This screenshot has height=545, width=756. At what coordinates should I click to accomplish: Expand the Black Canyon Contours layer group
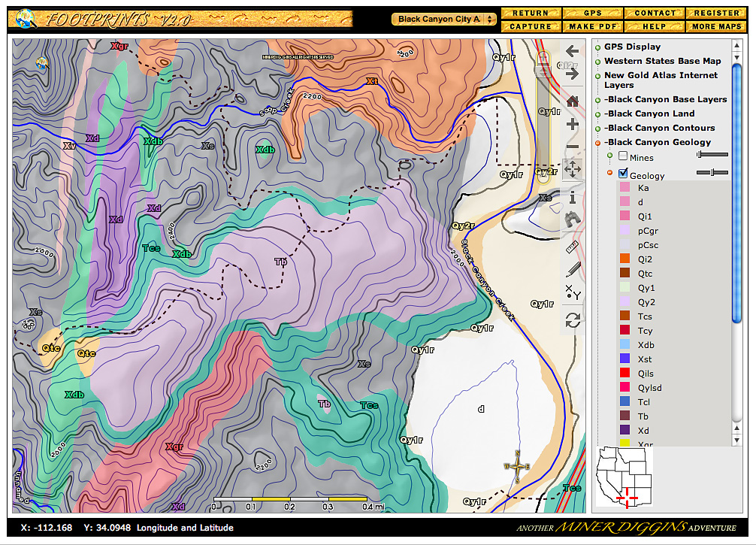point(597,128)
